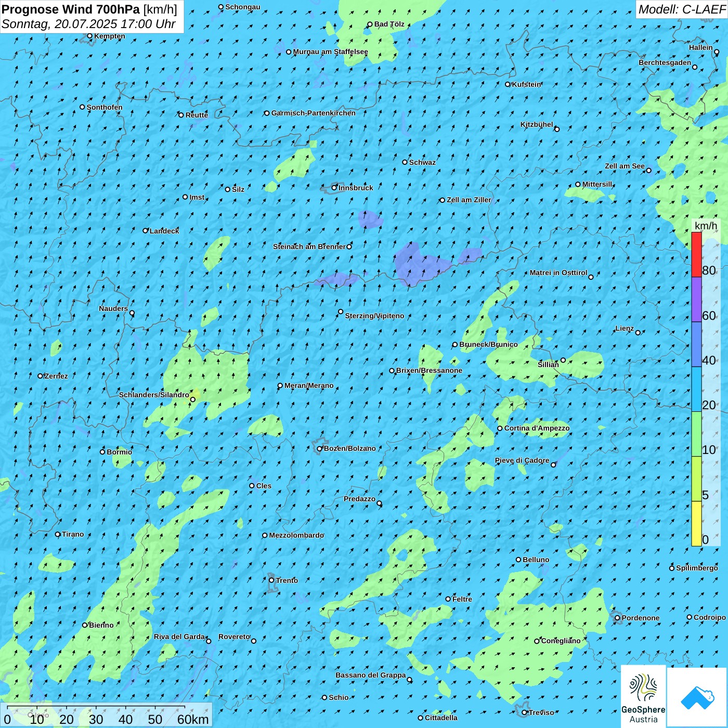This screenshot has height=728, width=728.
Task: Click the yellow 0 km/h legend color
Action: pyautogui.click(x=696, y=524)
